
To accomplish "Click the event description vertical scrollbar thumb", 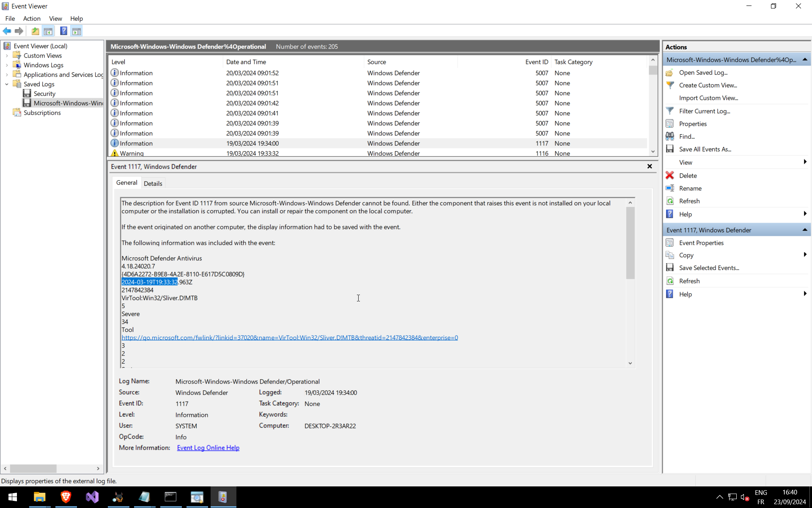I will [x=630, y=243].
